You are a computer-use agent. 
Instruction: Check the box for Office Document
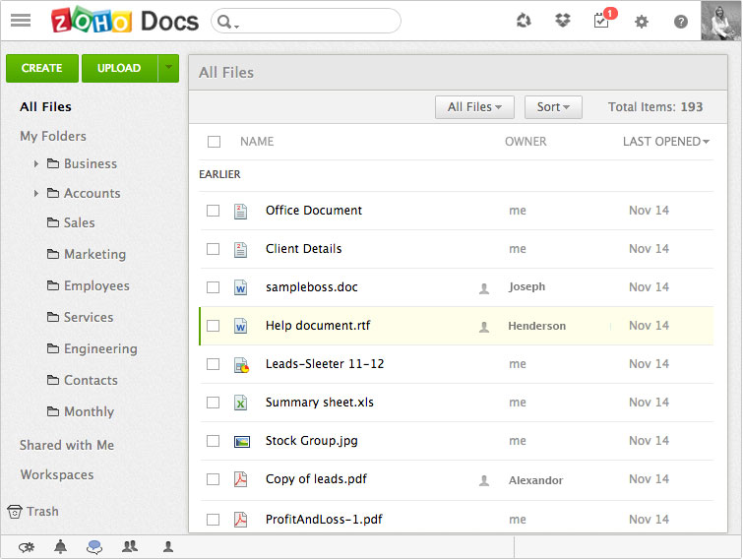point(213,211)
